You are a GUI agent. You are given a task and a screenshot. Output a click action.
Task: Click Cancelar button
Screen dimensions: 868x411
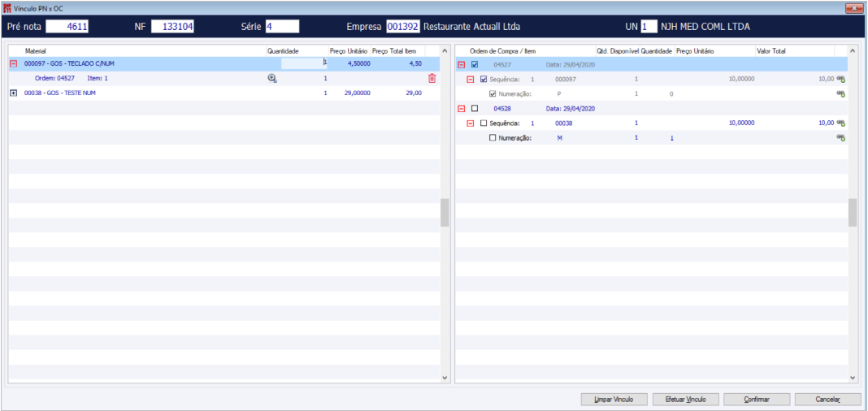pyautogui.click(x=828, y=399)
